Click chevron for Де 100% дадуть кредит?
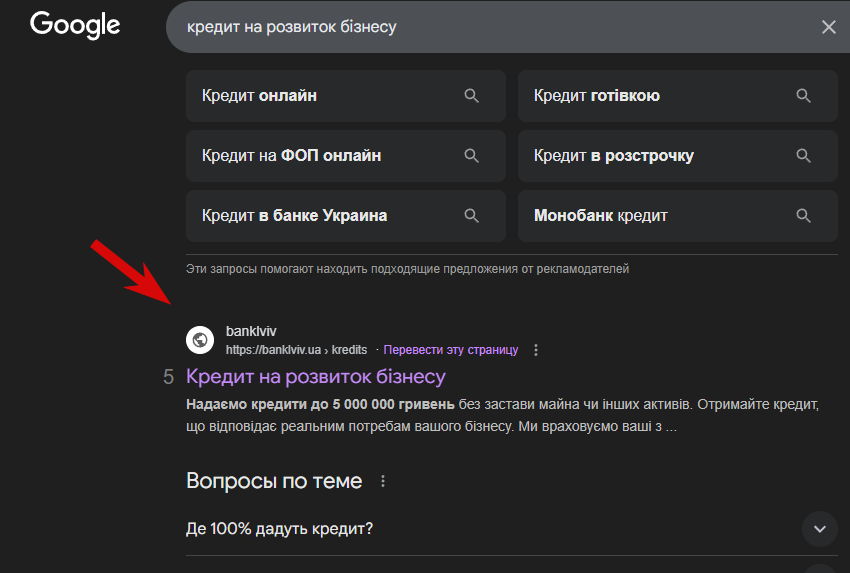This screenshot has width=850, height=573. [820, 529]
